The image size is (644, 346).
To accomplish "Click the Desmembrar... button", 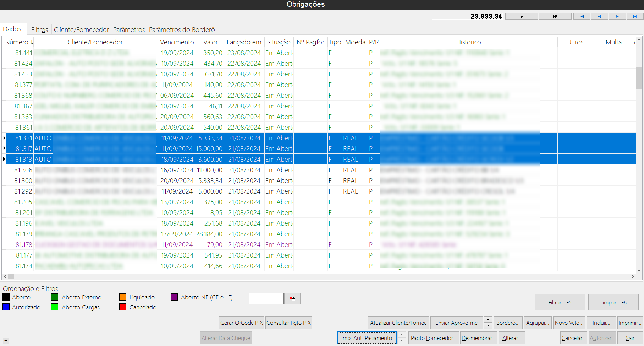I will (x=478, y=338).
